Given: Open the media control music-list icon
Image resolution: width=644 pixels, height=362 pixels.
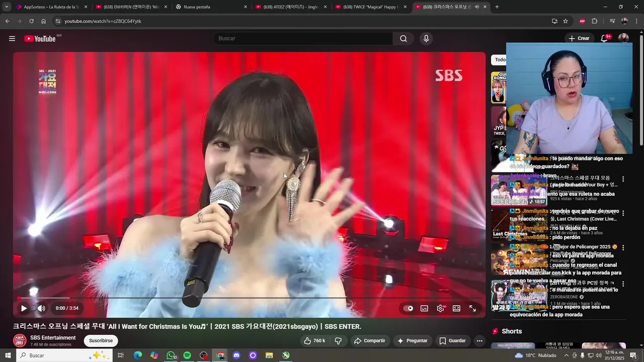Looking at the screenshot, I should point(612,21).
